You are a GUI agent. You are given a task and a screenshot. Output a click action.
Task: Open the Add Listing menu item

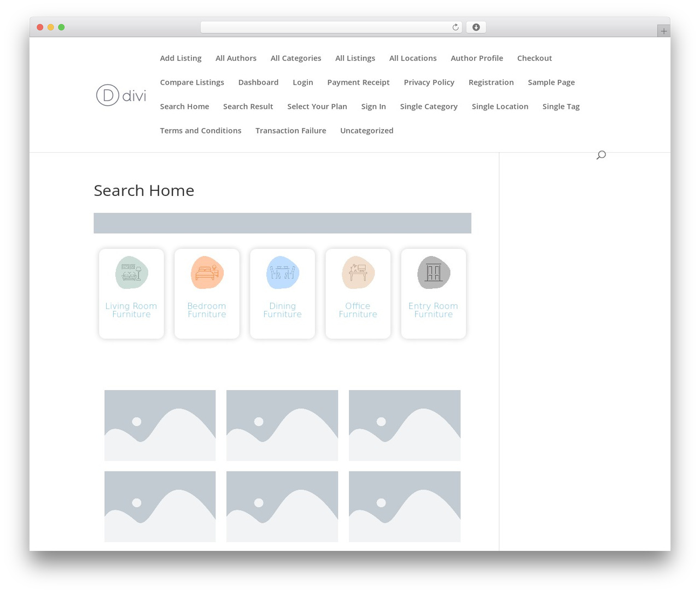[180, 58]
